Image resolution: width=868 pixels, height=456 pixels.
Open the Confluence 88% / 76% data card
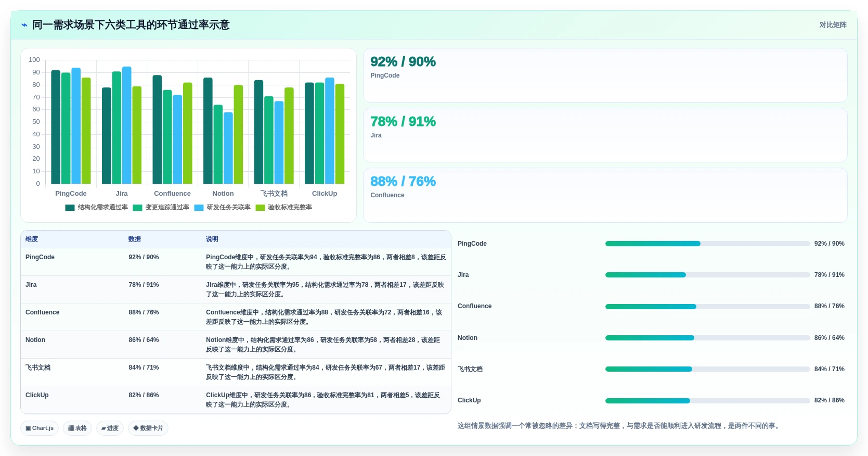click(x=605, y=195)
